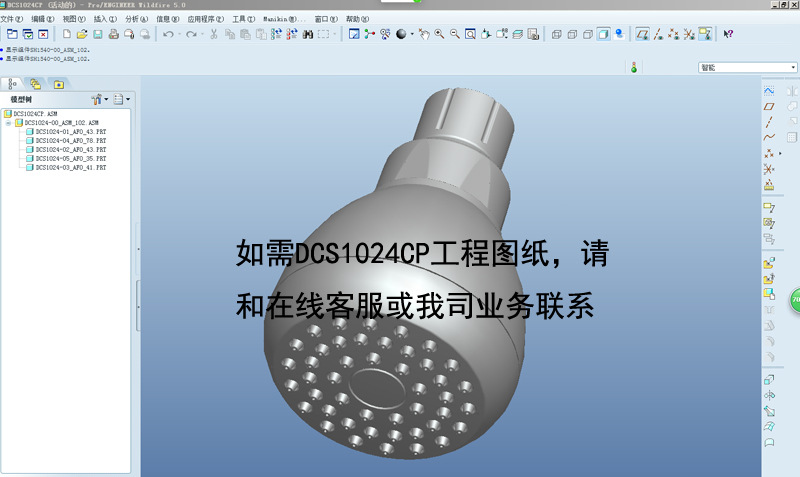
Task: Switch to the Model Tree tab
Action: (x=12, y=84)
